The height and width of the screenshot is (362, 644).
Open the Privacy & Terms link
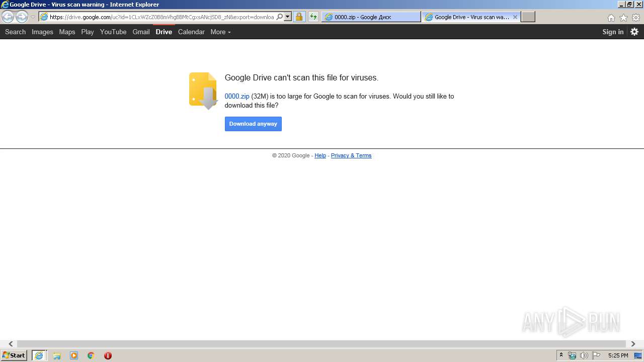351,155
